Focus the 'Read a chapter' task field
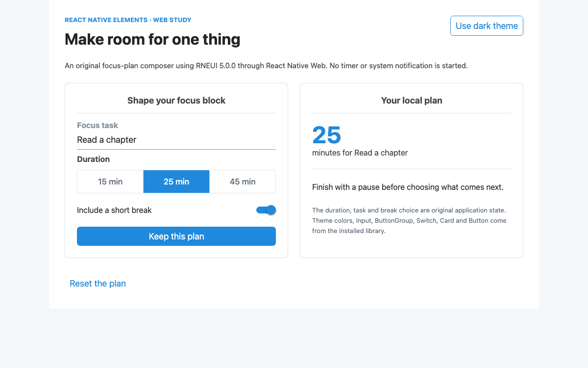The image size is (588, 368). point(176,140)
